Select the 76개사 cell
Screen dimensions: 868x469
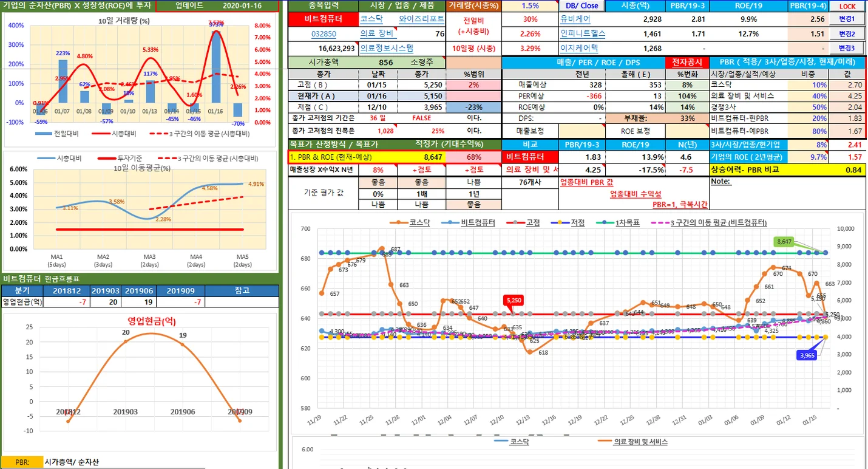coord(531,182)
